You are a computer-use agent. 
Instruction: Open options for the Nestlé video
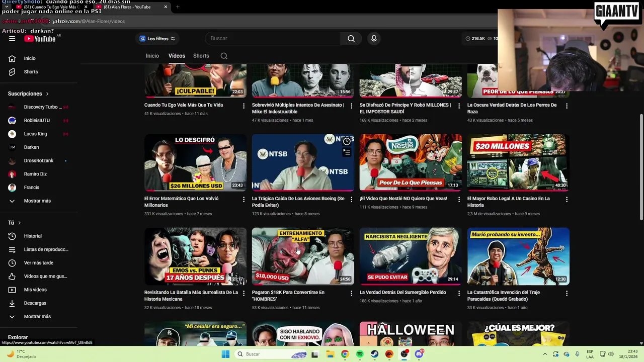pos(459,200)
